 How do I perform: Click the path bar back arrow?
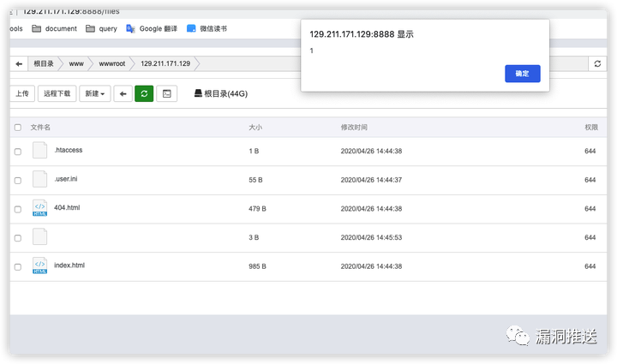point(19,63)
